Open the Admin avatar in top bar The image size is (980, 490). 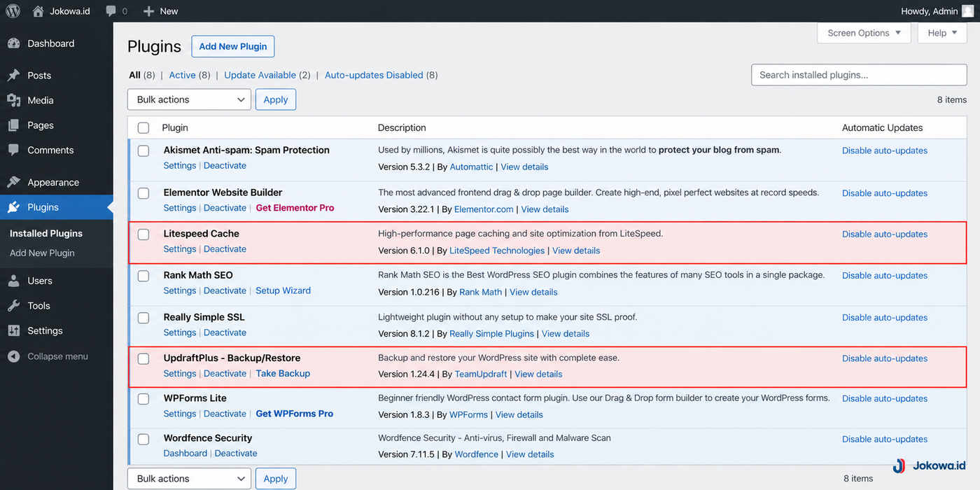(x=967, y=11)
